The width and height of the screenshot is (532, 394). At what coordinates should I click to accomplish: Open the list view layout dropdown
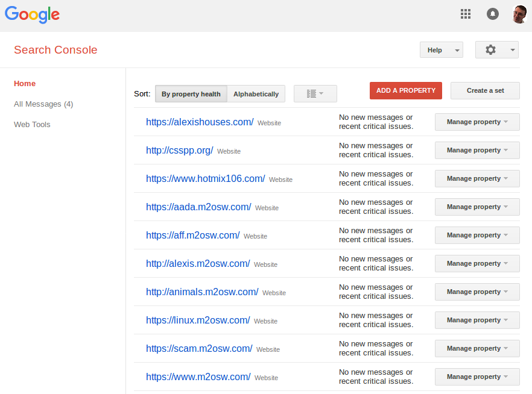[315, 93]
